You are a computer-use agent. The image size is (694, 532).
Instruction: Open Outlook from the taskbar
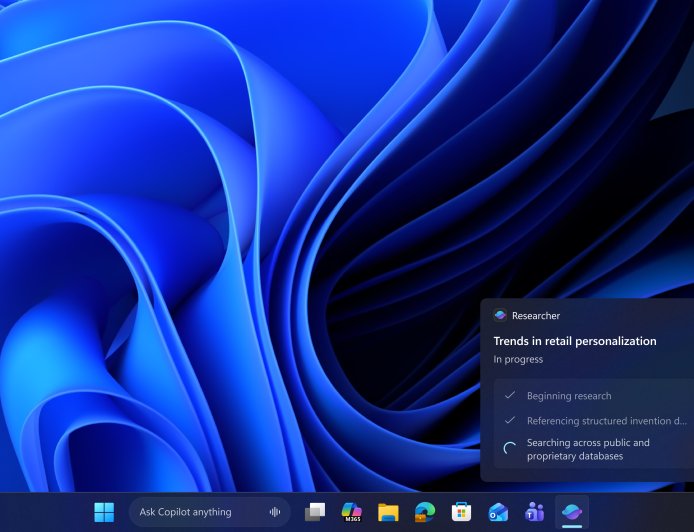[498, 512]
